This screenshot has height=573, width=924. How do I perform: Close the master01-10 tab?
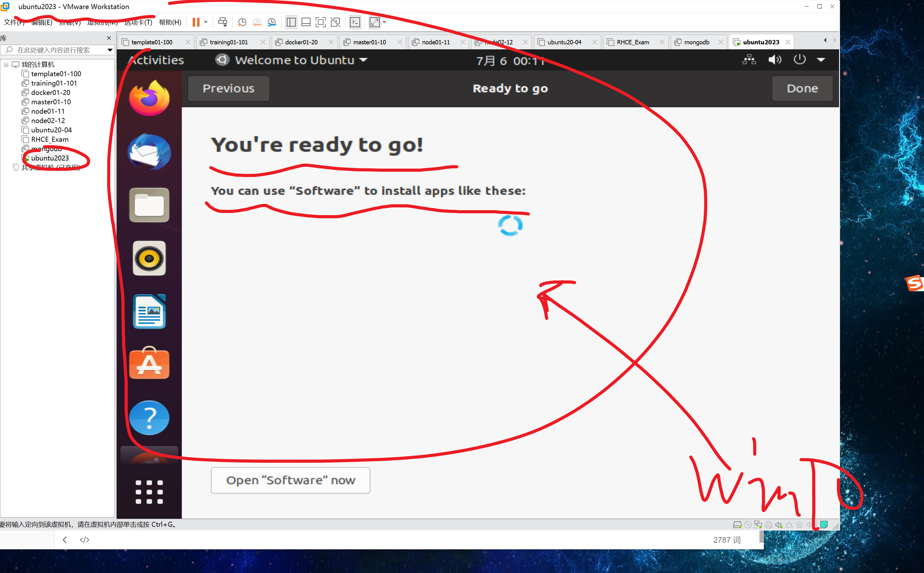click(400, 42)
